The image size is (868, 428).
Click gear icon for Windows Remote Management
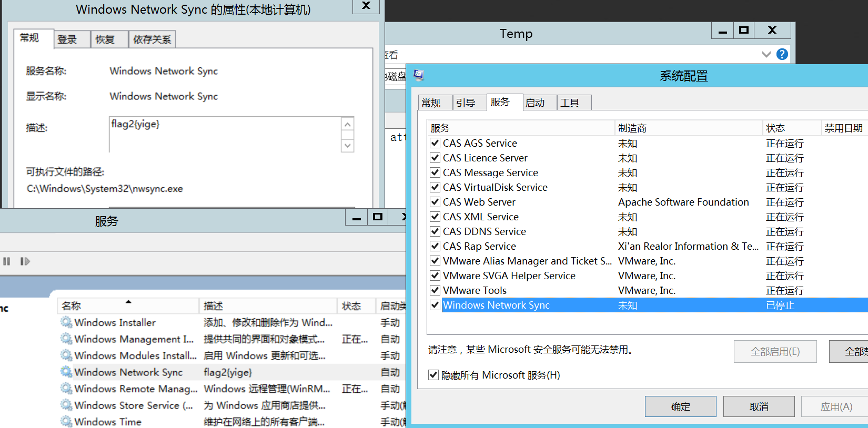tap(66, 389)
